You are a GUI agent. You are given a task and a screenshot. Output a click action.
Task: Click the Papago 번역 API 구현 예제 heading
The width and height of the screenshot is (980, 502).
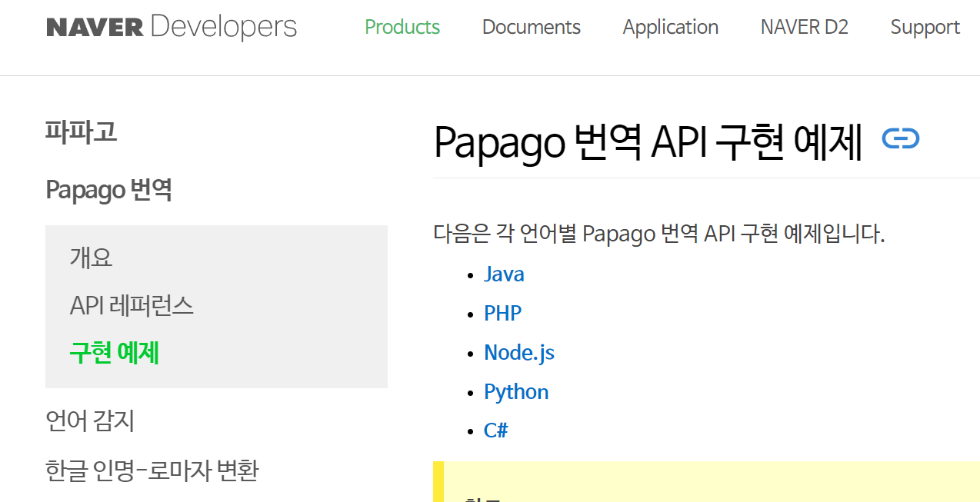[x=648, y=141]
